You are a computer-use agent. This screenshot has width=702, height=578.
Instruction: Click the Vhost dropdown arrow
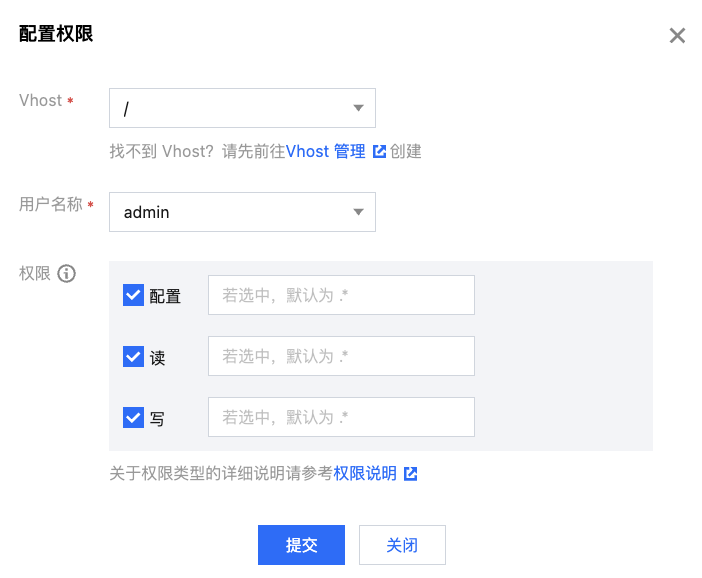(x=358, y=108)
